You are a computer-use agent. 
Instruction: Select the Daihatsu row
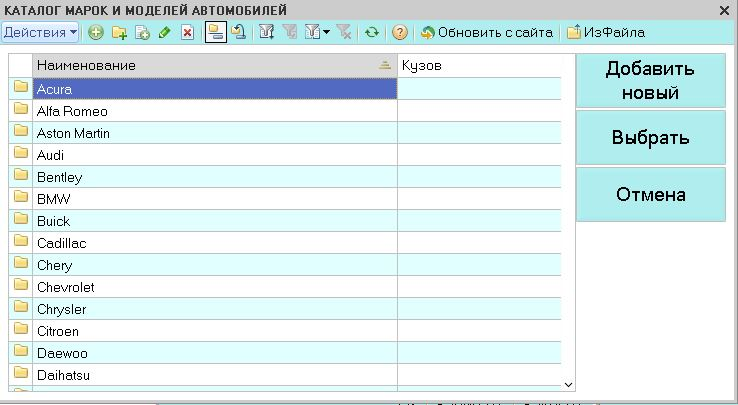click(x=285, y=375)
